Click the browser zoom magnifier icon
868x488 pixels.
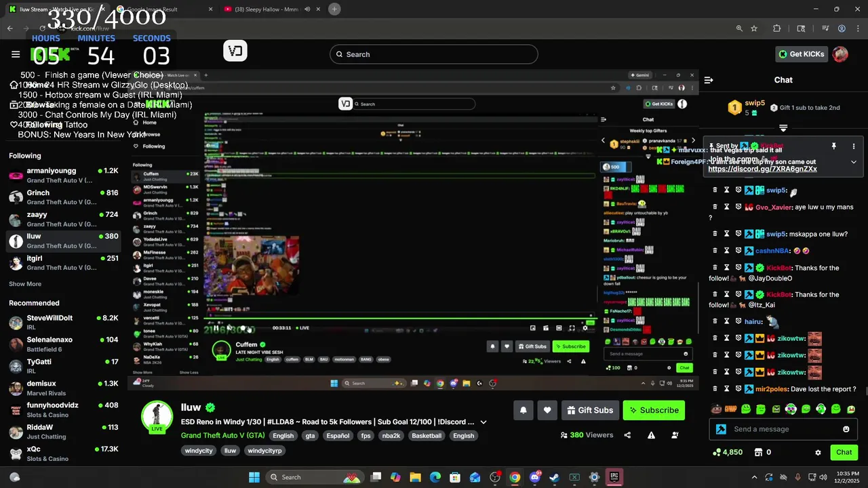[739, 28]
